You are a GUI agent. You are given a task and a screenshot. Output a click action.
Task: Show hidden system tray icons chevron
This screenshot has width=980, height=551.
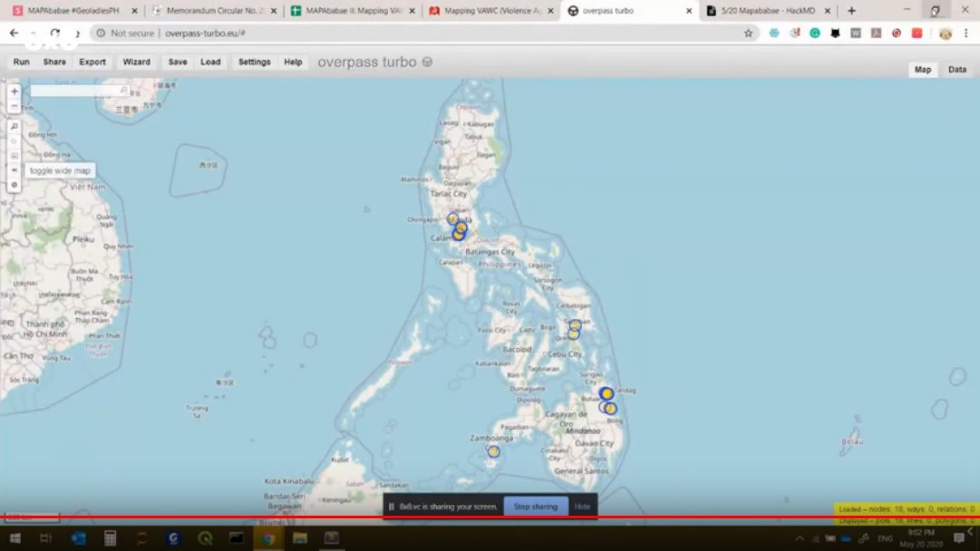pos(800,538)
